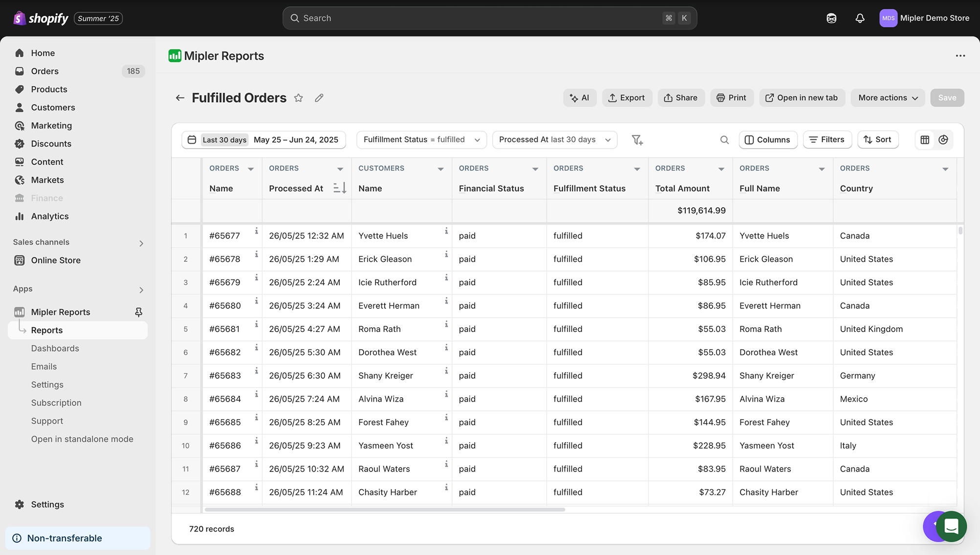Image resolution: width=980 pixels, height=555 pixels.
Task: Export the report
Action: [x=627, y=98]
